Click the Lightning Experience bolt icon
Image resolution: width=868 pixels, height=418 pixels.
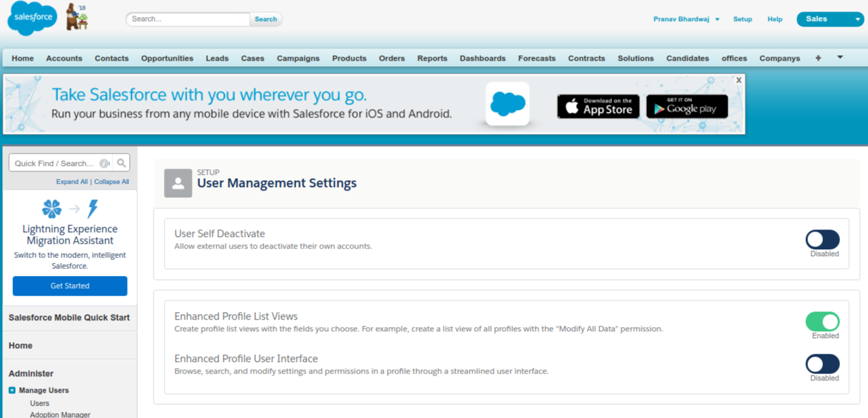(x=93, y=209)
